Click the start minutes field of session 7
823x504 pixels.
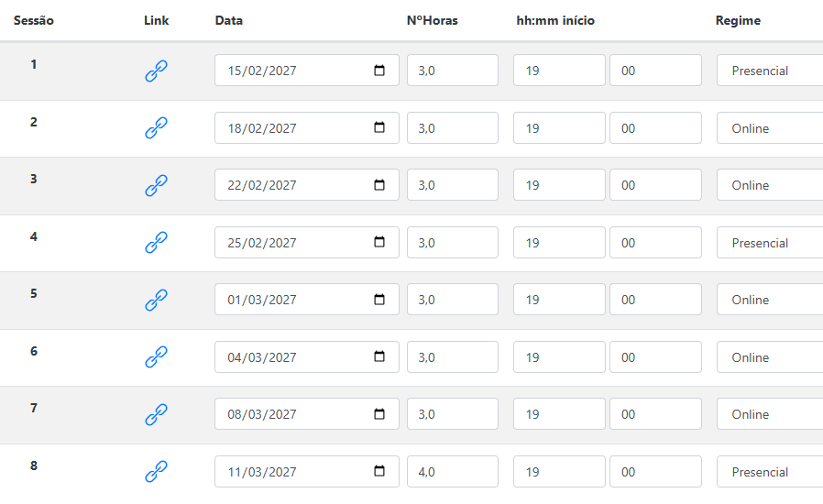click(655, 413)
